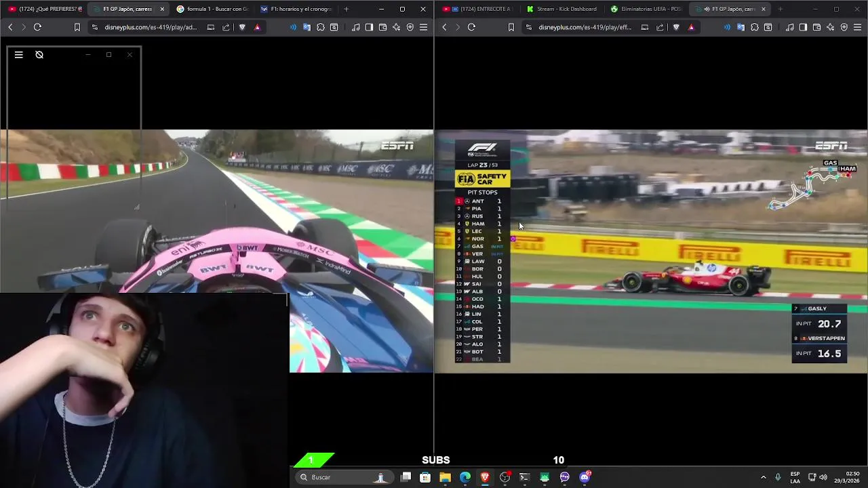Open site settings icon in left address bar
Screen dimensions: 868x488
(x=95, y=27)
